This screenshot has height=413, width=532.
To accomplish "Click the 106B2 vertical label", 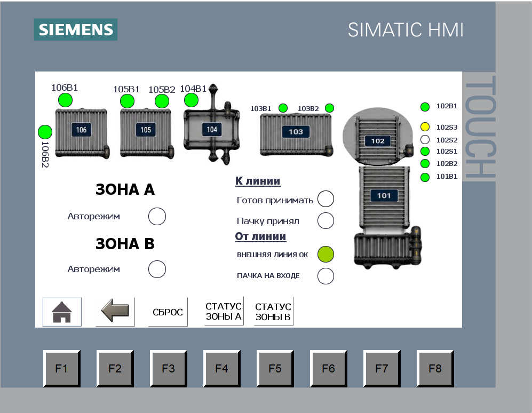I will [45, 155].
